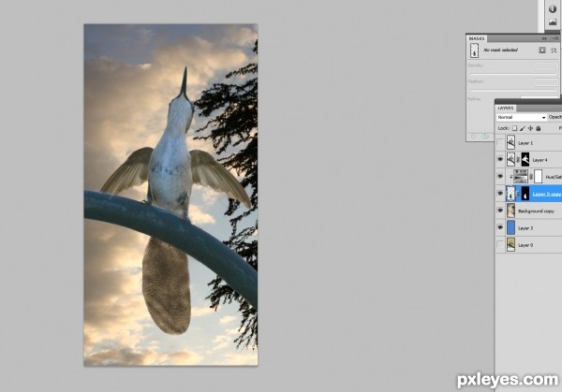
Task: Click the mask preview thumbnail in Masks panel
Action: pyautogui.click(x=475, y=51)
